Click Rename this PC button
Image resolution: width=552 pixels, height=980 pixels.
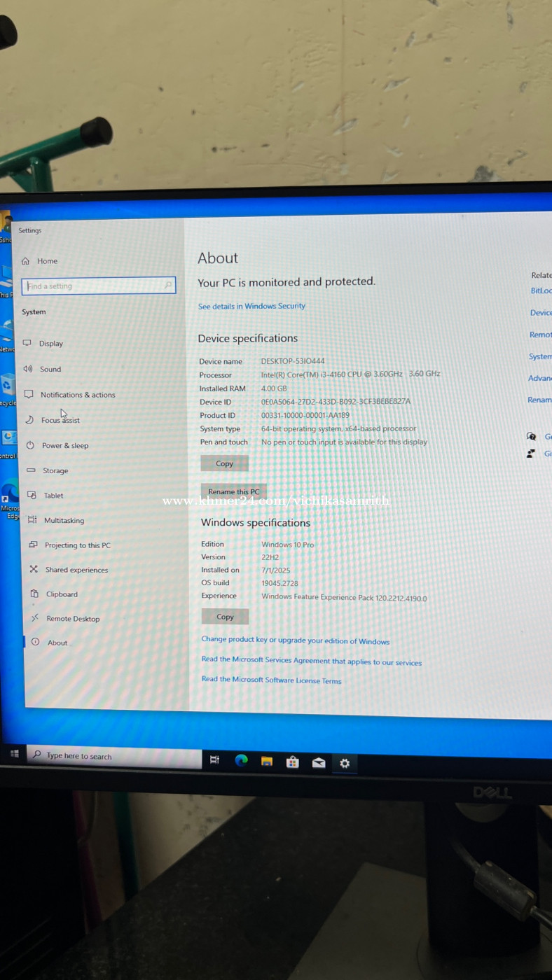click(x=234, y=491)
